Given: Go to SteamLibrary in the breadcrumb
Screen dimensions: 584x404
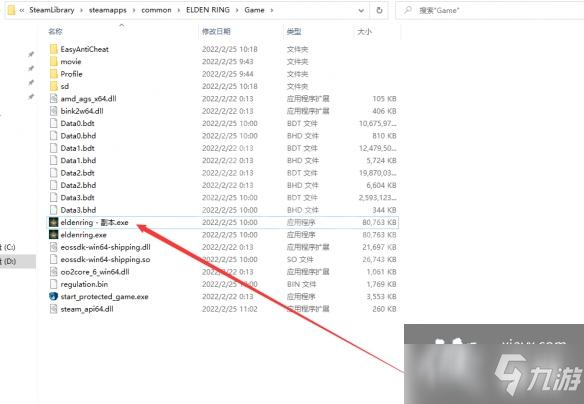Looking at the screenshot, I should pyautogui.click(x=52, y=10).
